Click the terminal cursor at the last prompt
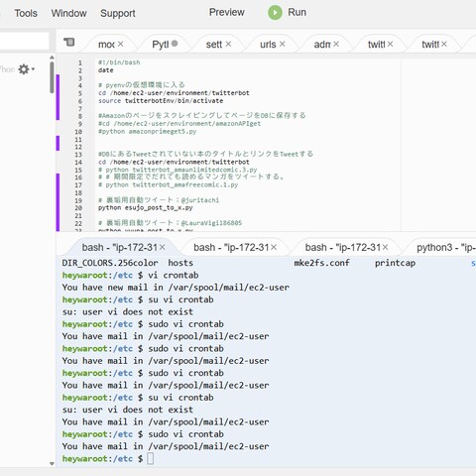 click(x=151, y=458)
